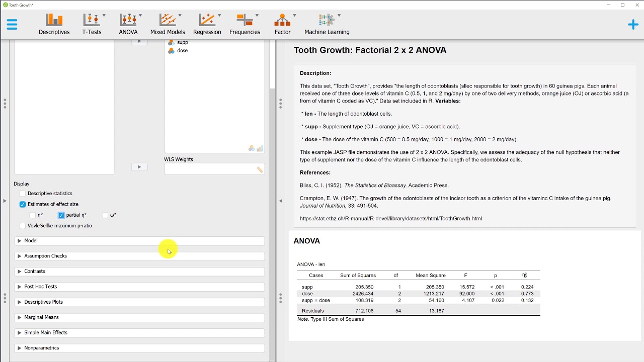Click the upper drag handle between panels
This screenshot has height=362, width=644.
pos(281,104)
